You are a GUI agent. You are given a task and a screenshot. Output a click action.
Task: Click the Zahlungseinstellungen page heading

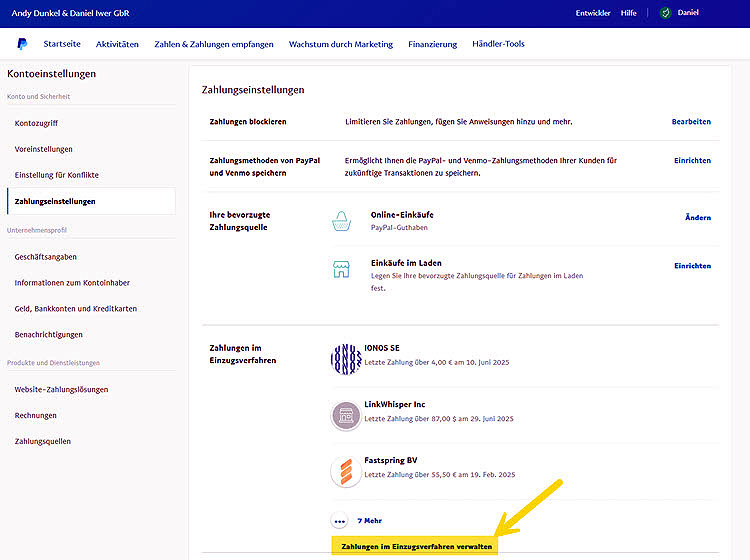click(x=253, y=90)
